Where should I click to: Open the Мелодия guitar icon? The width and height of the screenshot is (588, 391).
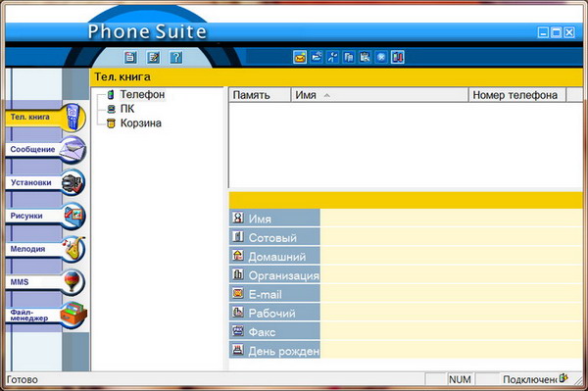point(73,249)
